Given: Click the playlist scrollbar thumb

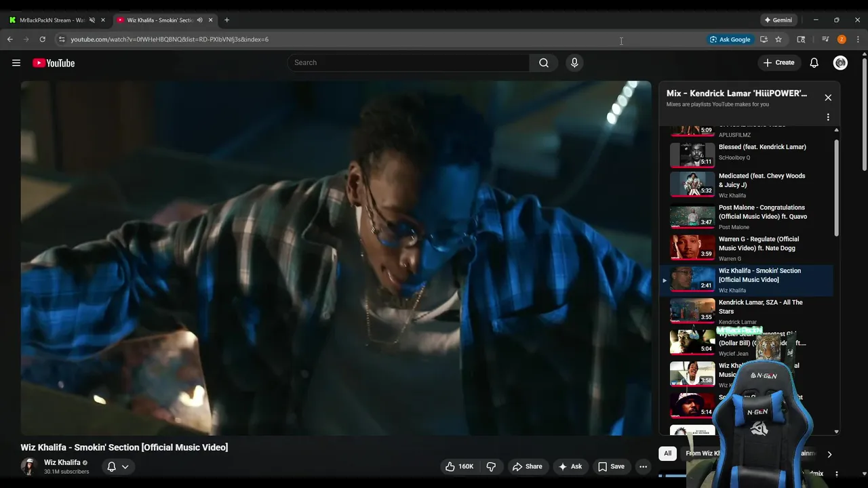Looking at the screenshot, I should pyautogui.click(x=836, y=188).
